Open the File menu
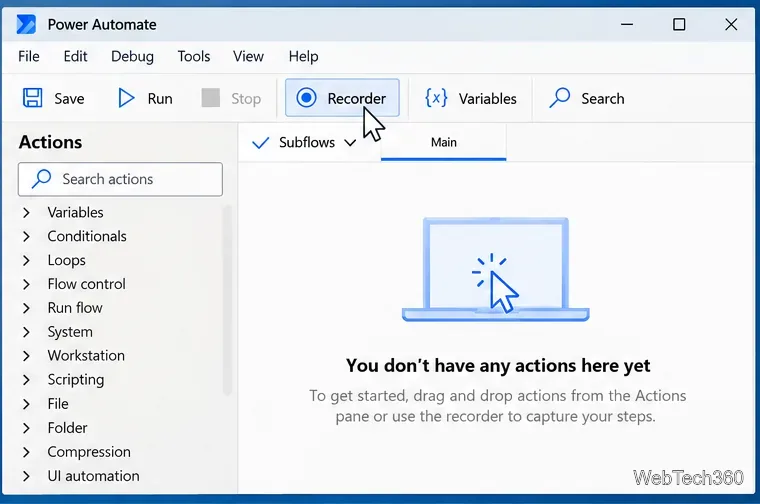 point(29,56)
